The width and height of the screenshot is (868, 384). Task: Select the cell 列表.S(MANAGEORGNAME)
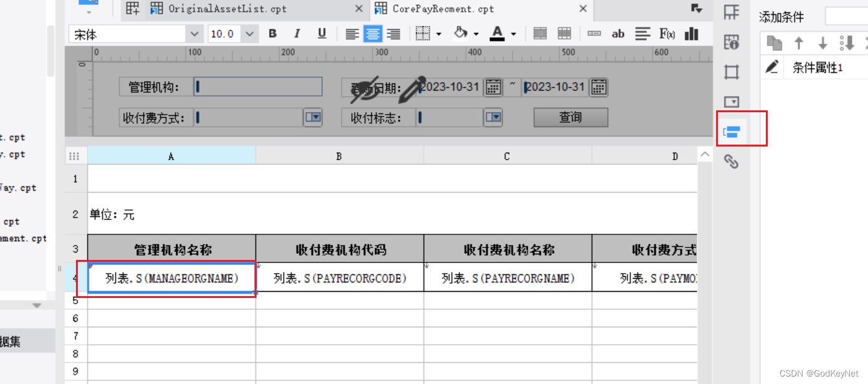tap(171, 278)
